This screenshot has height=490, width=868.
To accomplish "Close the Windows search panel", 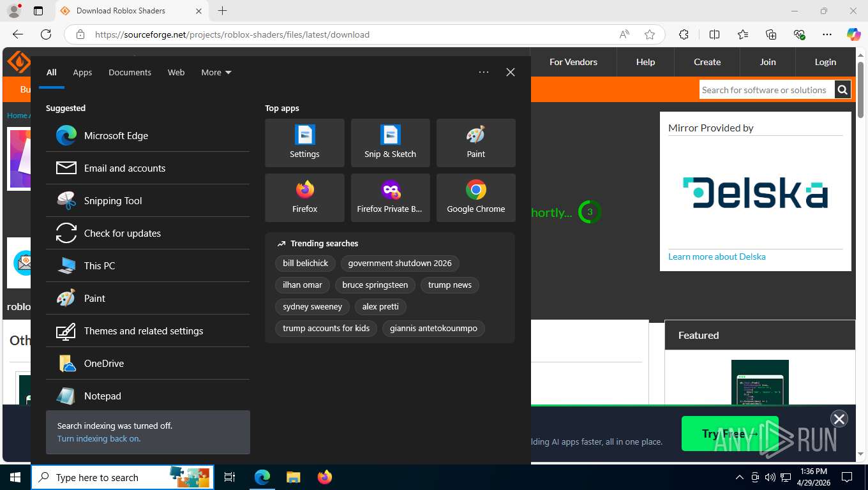I will [x=511, y=72].
